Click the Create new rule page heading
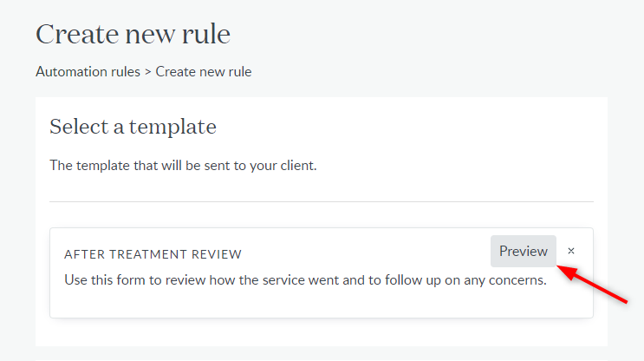 (x=133, y=34)
